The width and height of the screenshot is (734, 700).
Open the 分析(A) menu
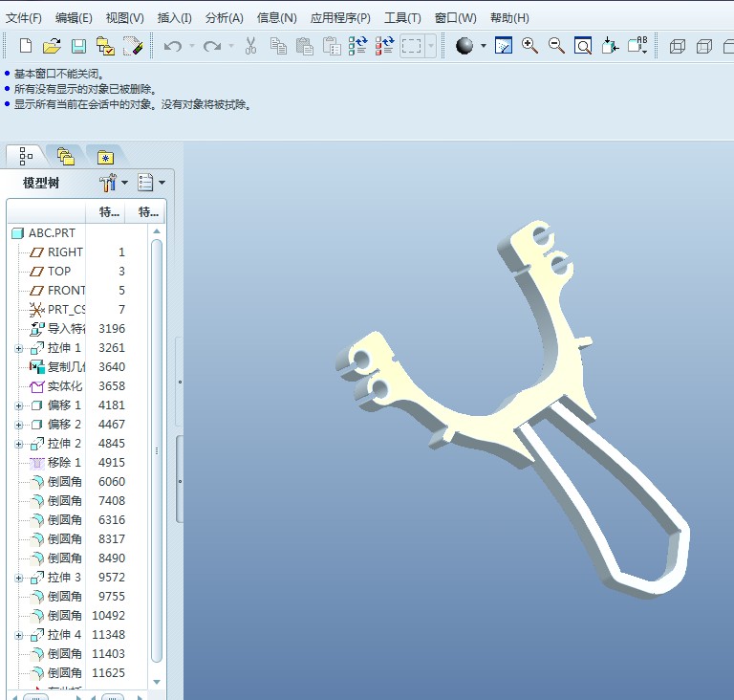(225, 18)
